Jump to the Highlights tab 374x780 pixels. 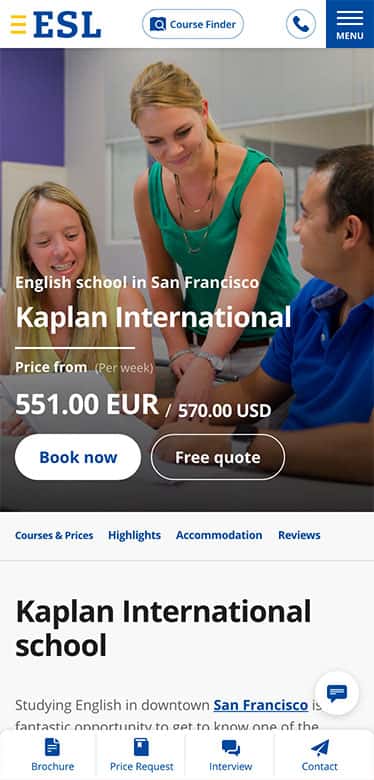coord(134,535)
